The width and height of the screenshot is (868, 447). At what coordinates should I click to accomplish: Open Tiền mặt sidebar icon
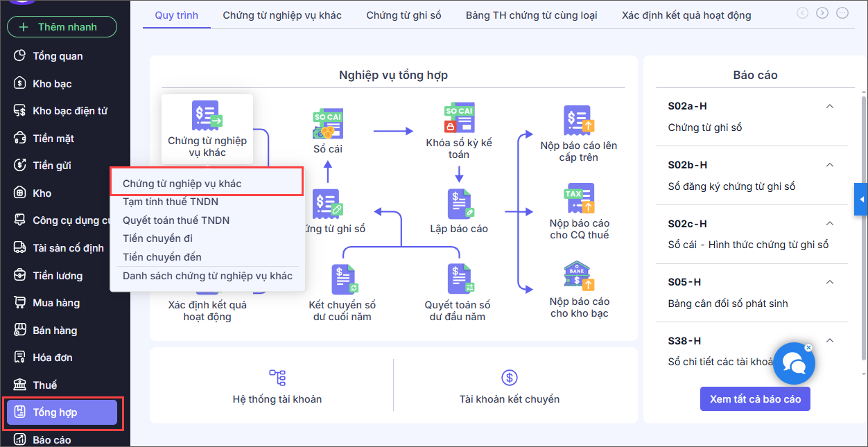(x=20, y=139)
